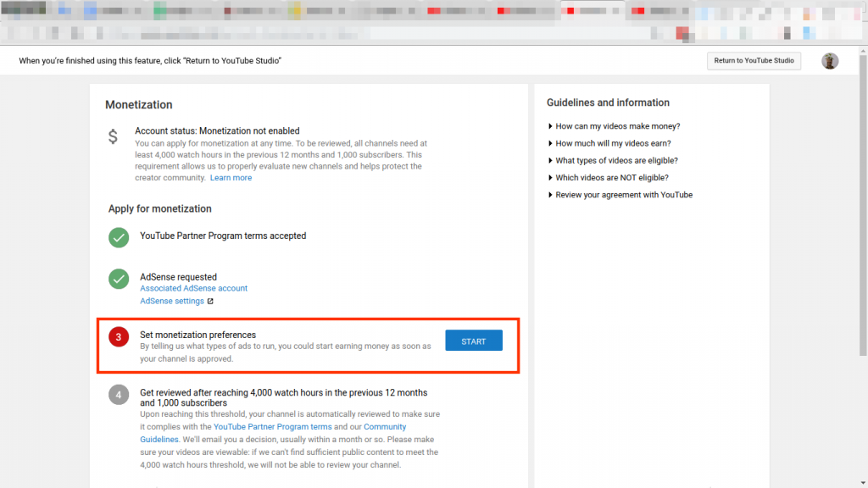Click the gray step 4 circle

coord(119,395)
